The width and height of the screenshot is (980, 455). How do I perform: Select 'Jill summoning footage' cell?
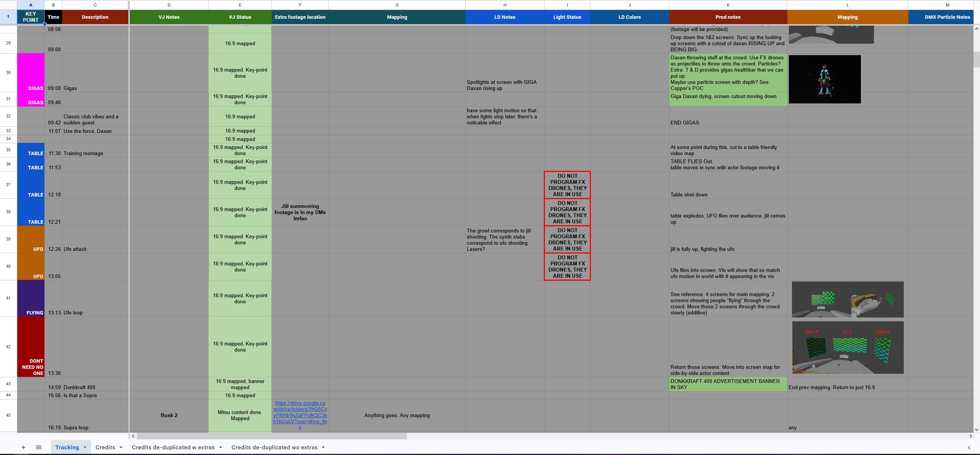300,212
